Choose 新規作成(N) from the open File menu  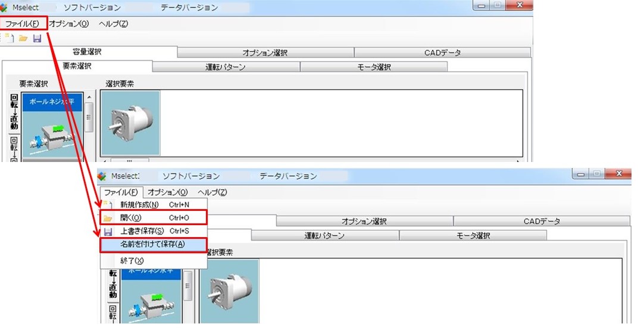(139, 205)
